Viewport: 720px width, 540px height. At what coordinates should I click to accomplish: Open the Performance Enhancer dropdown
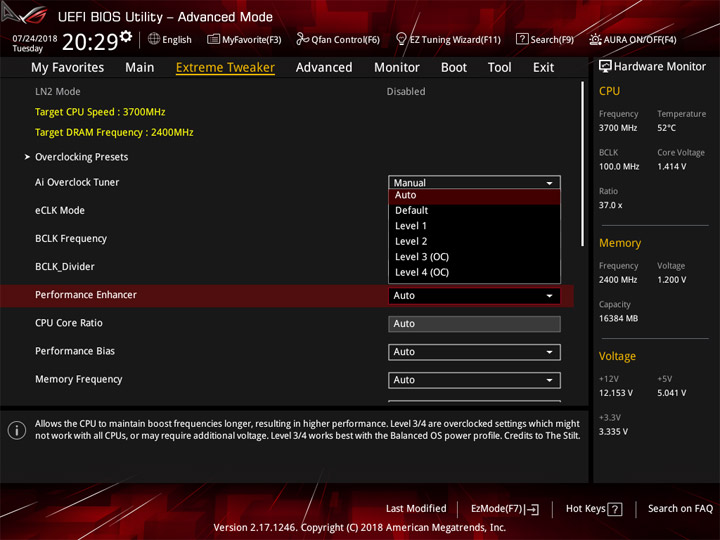coord(474,296)
